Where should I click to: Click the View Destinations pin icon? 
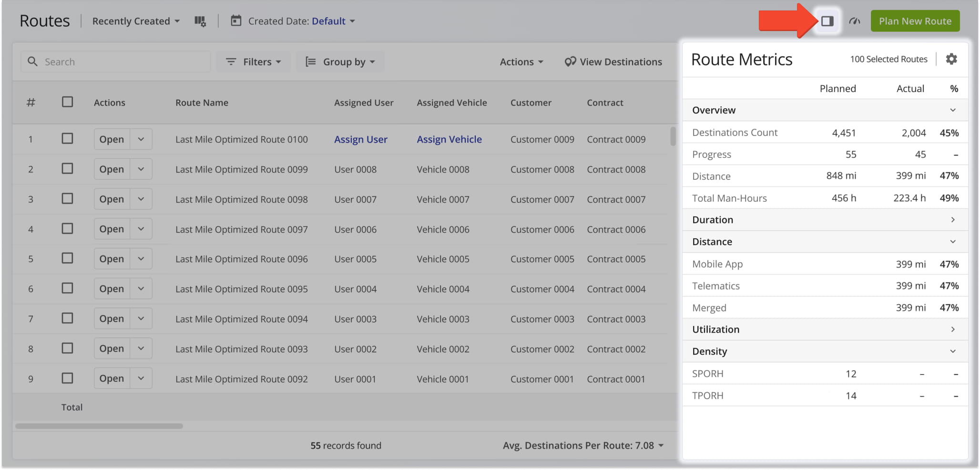(x=570, y=62)
